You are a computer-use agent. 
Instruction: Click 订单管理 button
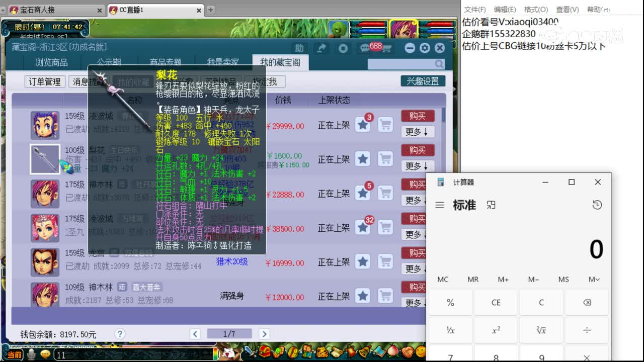tap(45, 81)
